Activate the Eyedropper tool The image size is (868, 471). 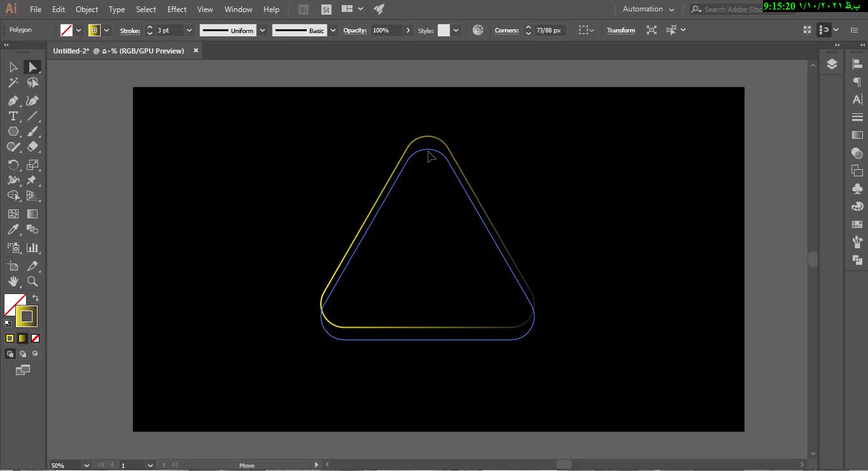tap(13, 230)
